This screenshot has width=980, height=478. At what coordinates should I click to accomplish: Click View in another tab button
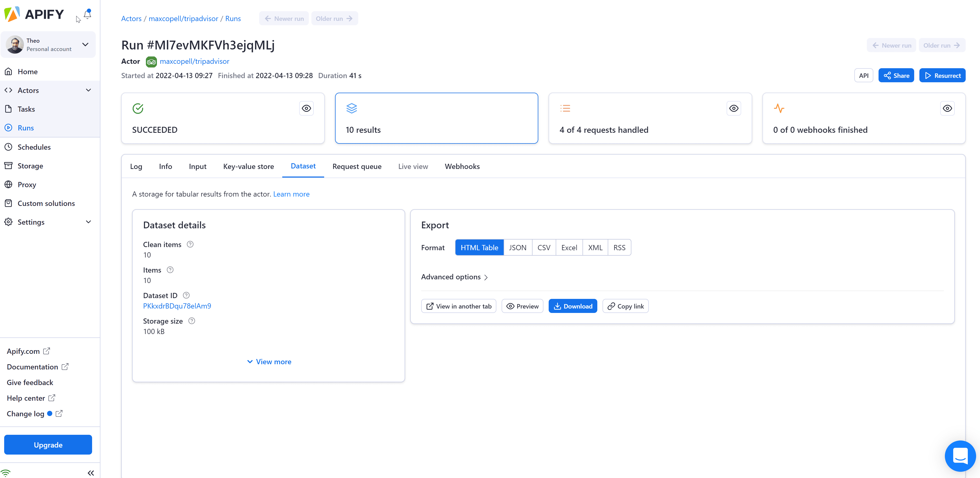(458, 306)
